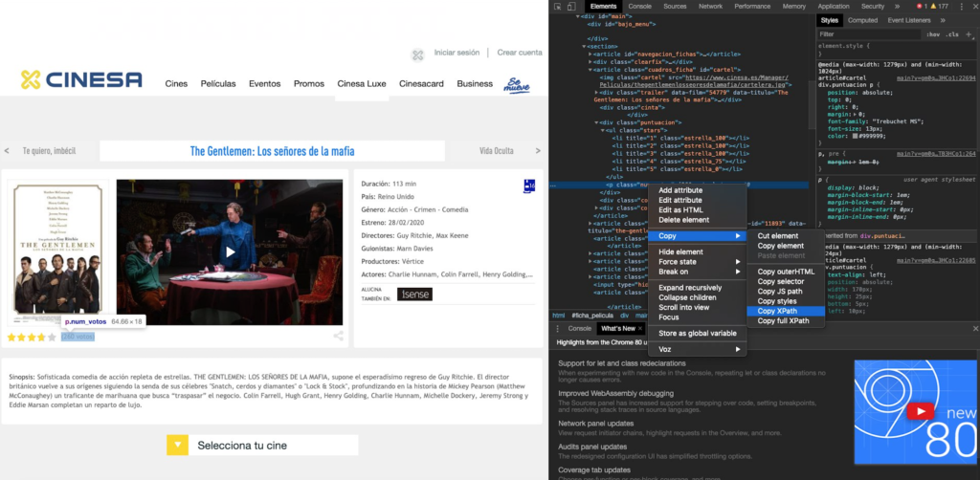The image size is (980, 480).
Task: Open the Cinesacard navigation link
Action: click(x=421, y=83)
